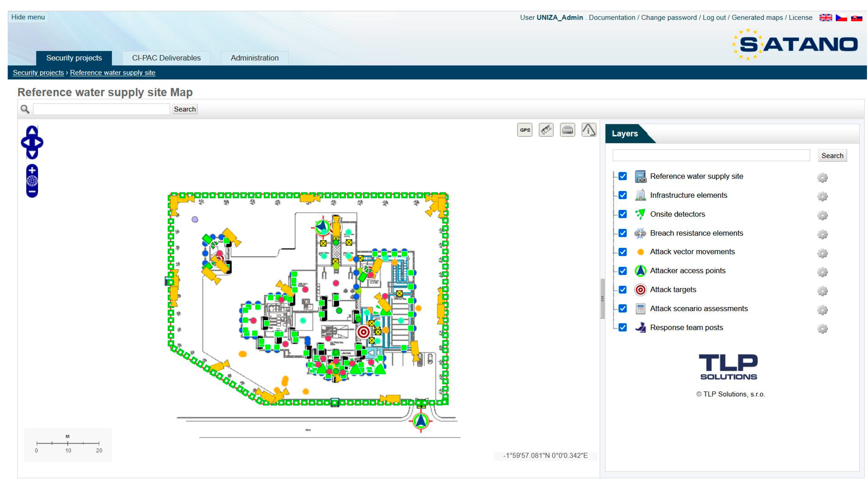Open settings gear for Onsite detectors layer
868x491 pixels.
pyautogui.click(x=823, y=215)
